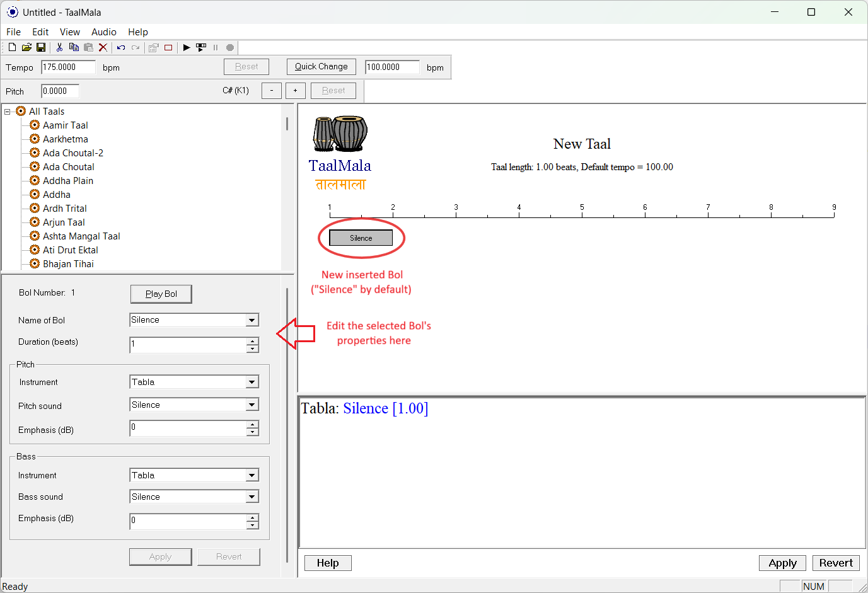This screenshot has height=593, width=868.
Task: Copy the selected bol from the toolbar
Action: tap(74, 47)
